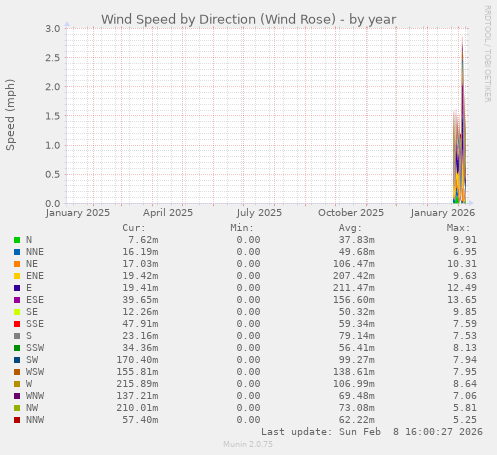Click the N current value 7.62m
The height and width of the screenshot is (455, 497).
pyautogui.click(x=143, y=240)
